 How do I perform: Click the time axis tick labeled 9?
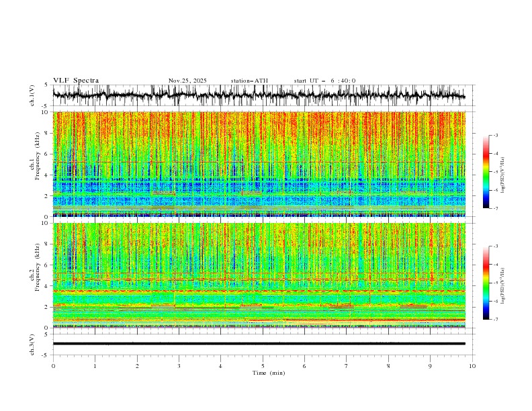pyautogui.click(x=430, y=366)
